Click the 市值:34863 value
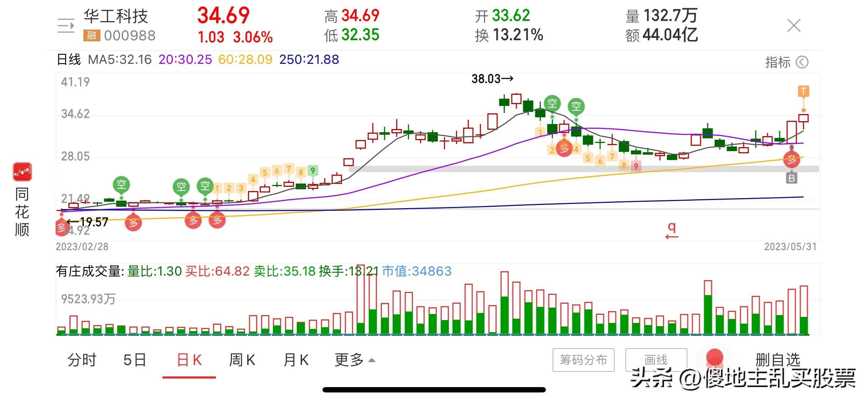The height and width of the screenshot is (401, 868). click(x=417, y=271)
